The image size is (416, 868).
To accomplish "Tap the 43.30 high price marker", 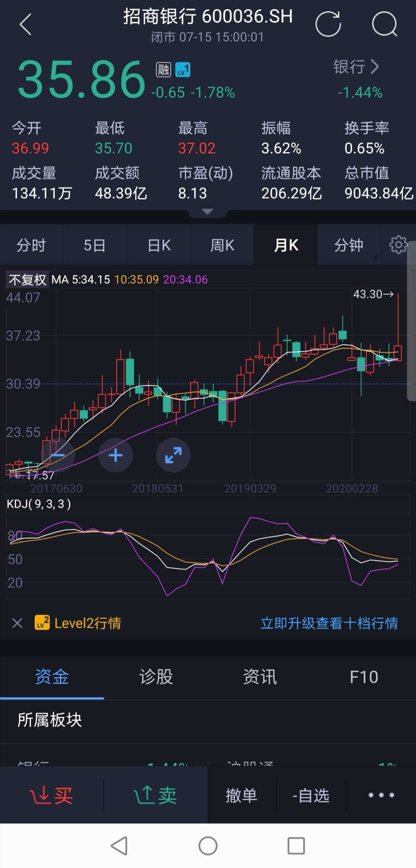I will click(373, 294).
